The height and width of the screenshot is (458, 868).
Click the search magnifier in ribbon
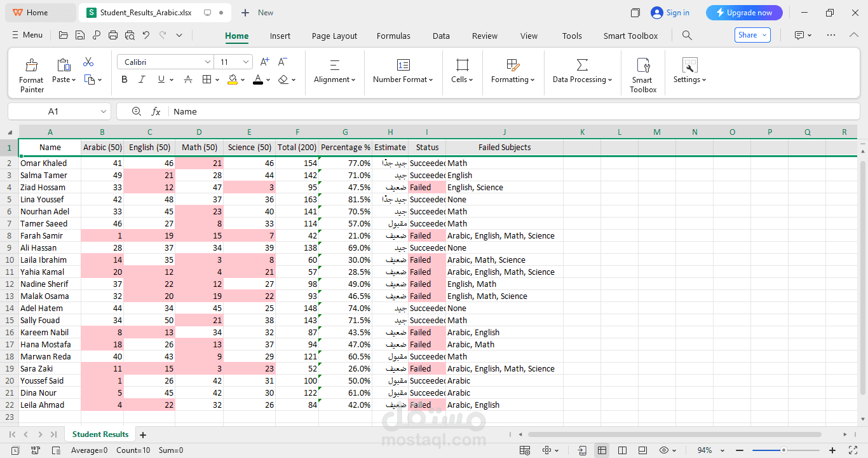pos(687,36)
